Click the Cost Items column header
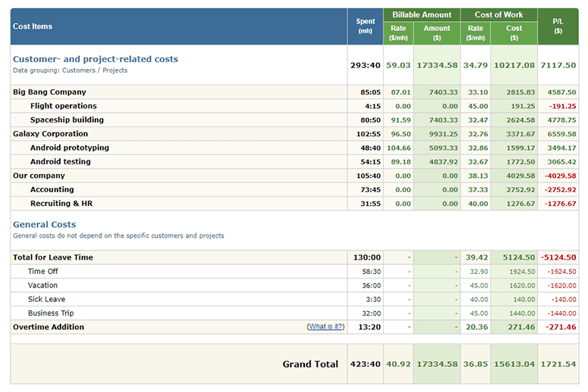Viewport: 588px width, 392px height. pos(179,26)
